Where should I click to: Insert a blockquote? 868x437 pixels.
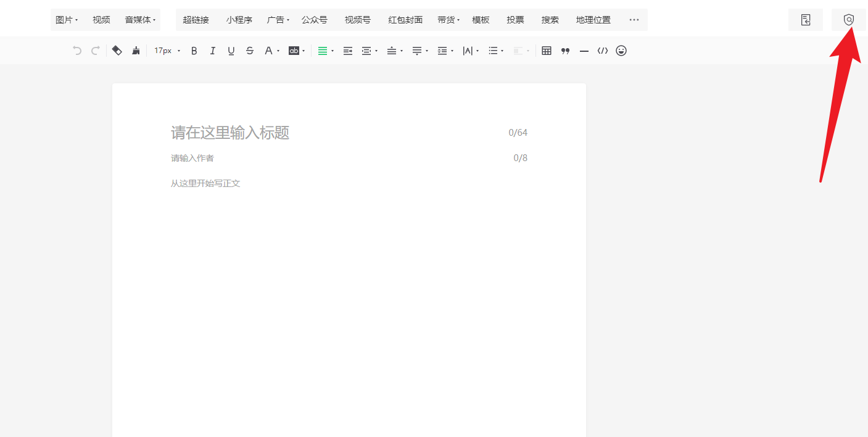point(565,51)
